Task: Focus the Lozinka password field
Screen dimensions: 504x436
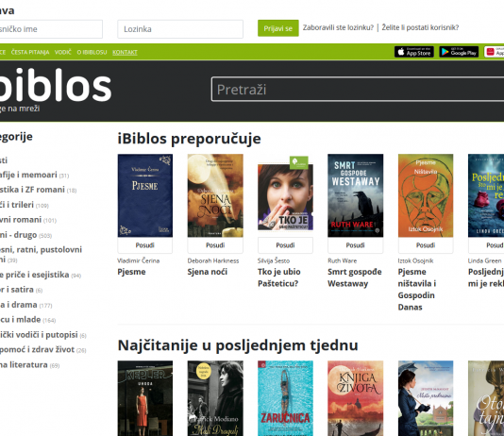Action: [180, 29]
